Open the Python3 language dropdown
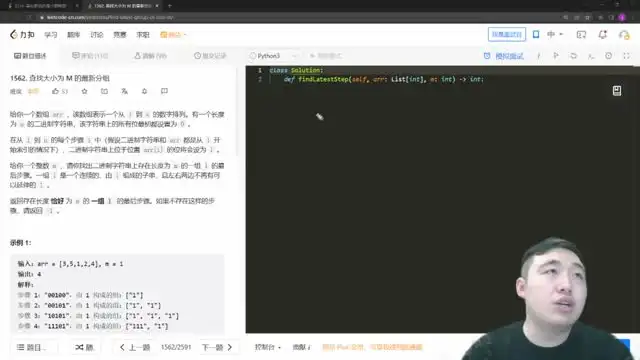 click(x=273, y=56)
